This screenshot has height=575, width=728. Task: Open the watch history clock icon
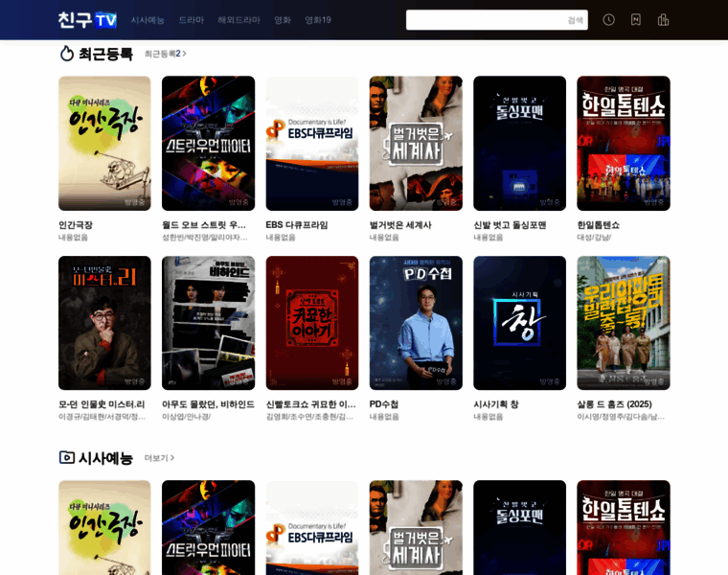[608, 19]
